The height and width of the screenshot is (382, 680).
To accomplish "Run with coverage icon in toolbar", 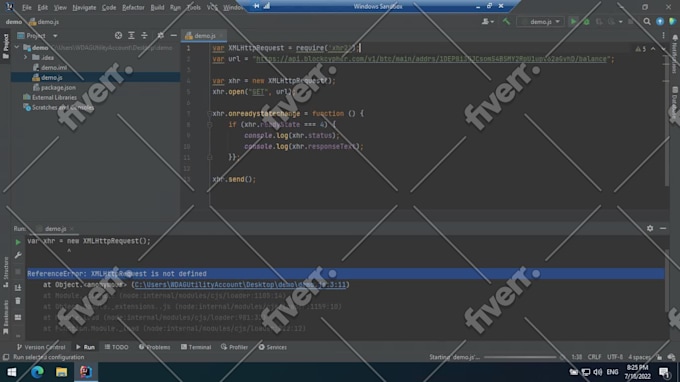I will pos(599,22).
